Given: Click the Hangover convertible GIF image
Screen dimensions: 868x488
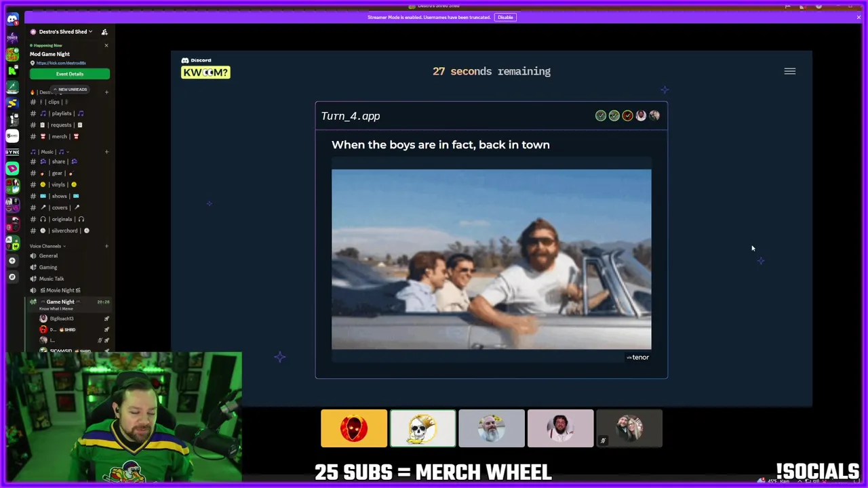Looking at the screenshot, I should [491, 259].
